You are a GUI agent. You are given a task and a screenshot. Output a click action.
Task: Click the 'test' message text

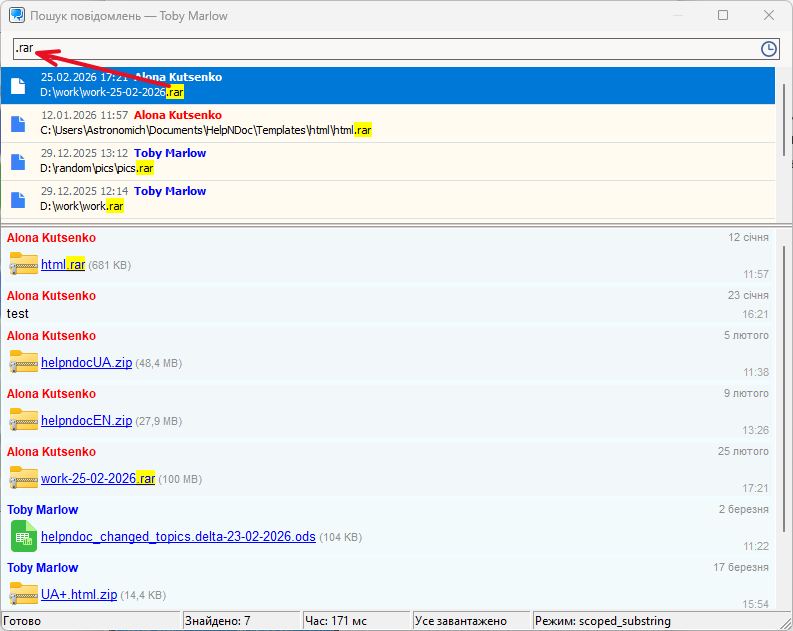point(18,313)
